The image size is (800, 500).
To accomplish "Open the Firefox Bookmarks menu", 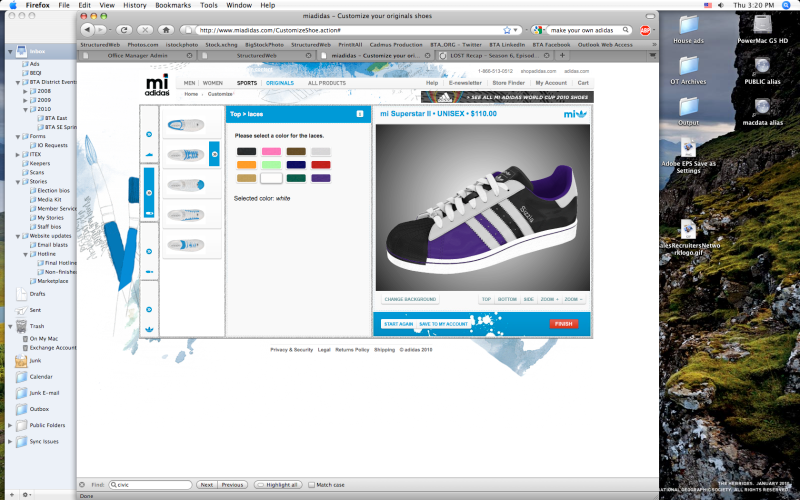I will tap(173, 5).
